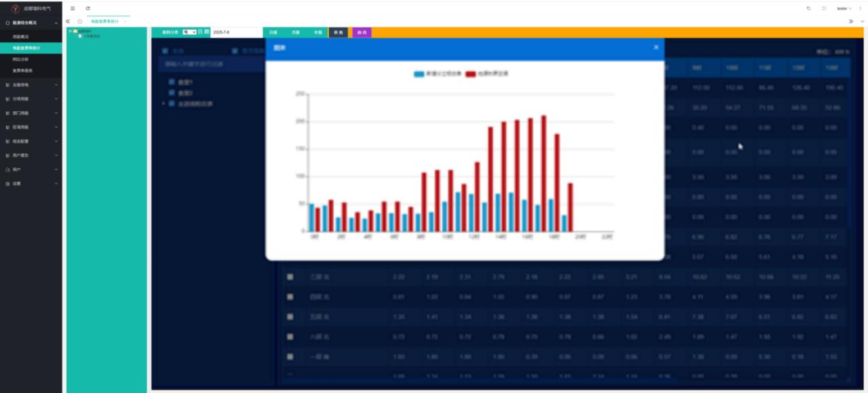Viewport: 868px width, 393px height.
Task: Click the purple 曲线 button
Action: [362, 32]
